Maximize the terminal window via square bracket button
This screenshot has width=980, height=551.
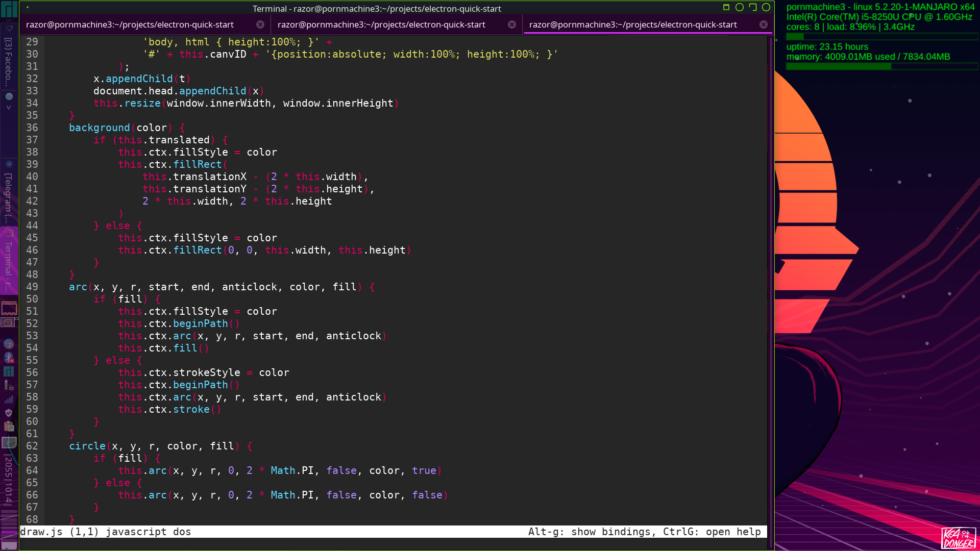(x=753, y=7)
